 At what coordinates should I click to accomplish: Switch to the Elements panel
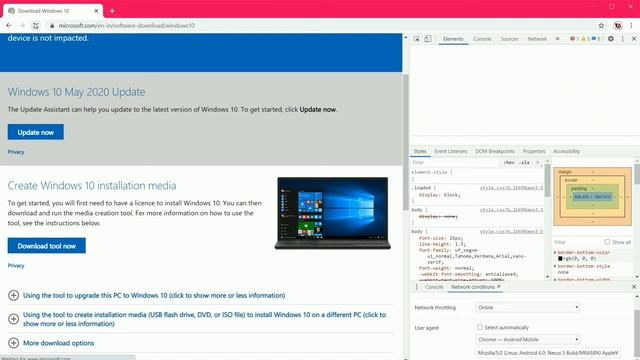click(453, 39)
